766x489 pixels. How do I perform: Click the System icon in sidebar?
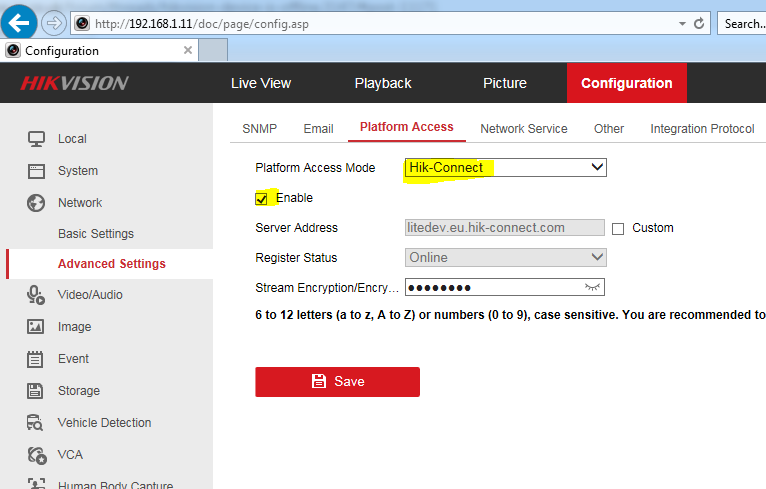click(36, 171)
